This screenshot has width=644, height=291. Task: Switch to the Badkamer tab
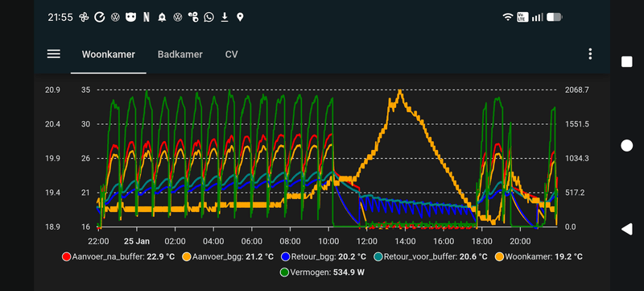180,54
